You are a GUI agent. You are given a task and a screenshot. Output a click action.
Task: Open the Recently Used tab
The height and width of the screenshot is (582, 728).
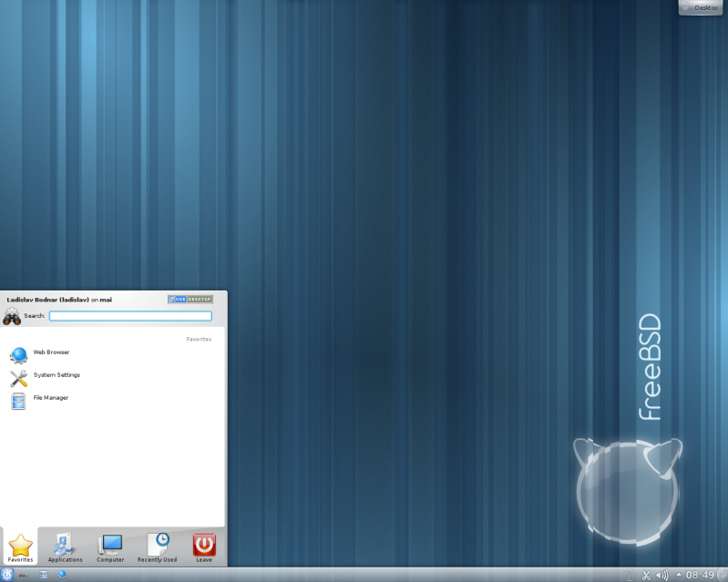pos(158,547)
